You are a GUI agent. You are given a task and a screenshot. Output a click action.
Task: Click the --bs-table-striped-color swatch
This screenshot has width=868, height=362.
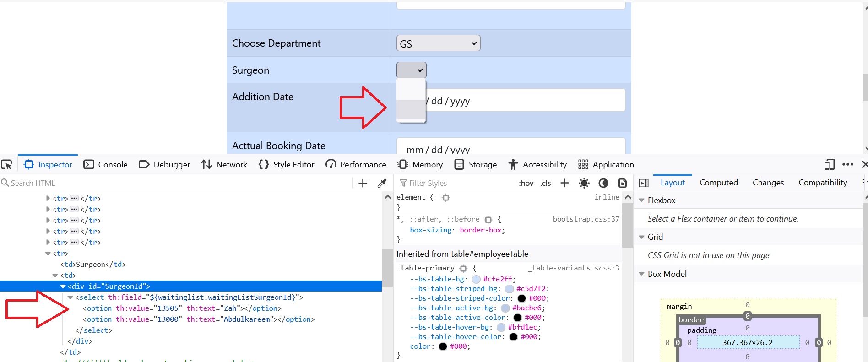(521, 298)
